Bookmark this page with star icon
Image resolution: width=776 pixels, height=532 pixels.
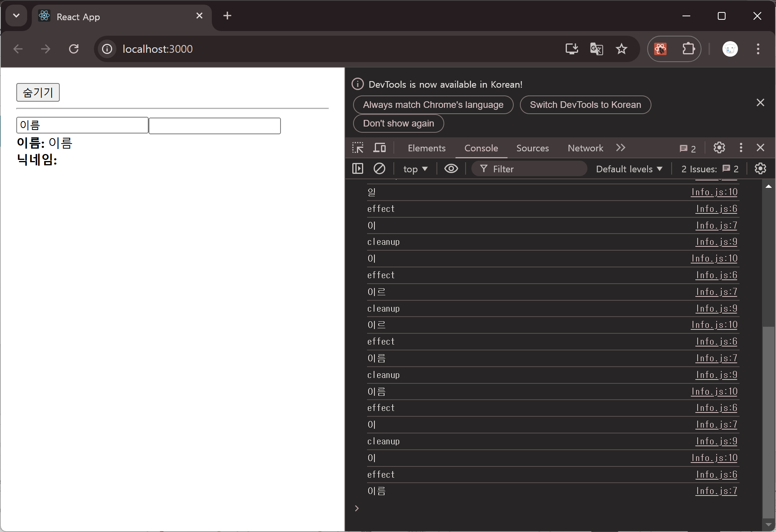click(622, 49)
